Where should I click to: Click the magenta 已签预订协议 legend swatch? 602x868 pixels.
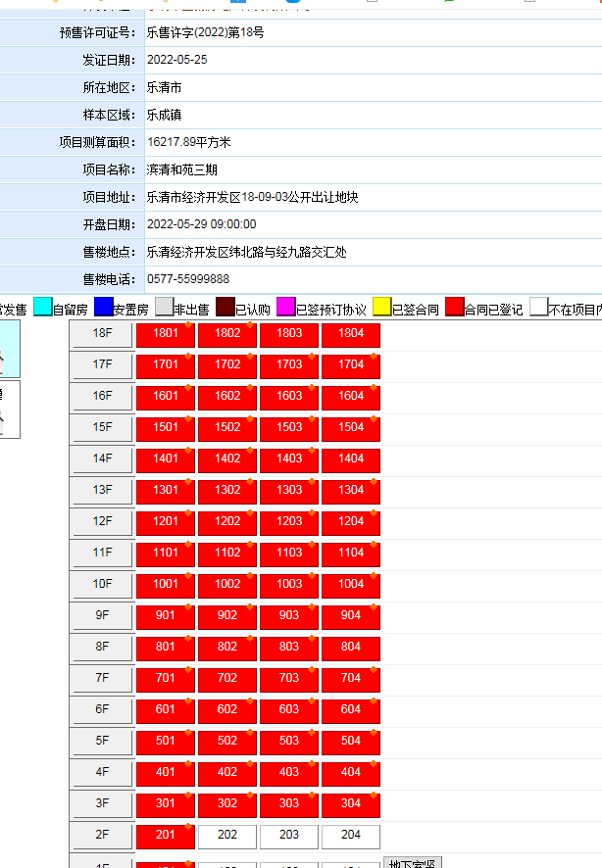pos(286,307)
